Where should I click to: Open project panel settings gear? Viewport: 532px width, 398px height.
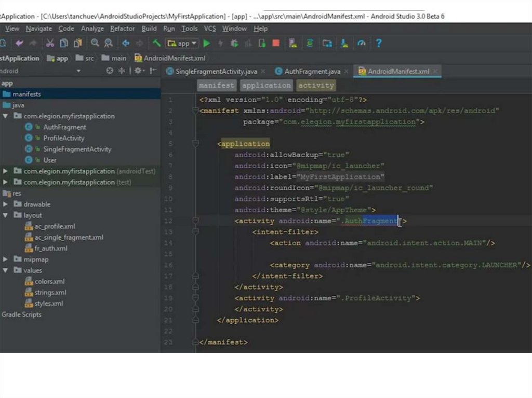(138, 71)
